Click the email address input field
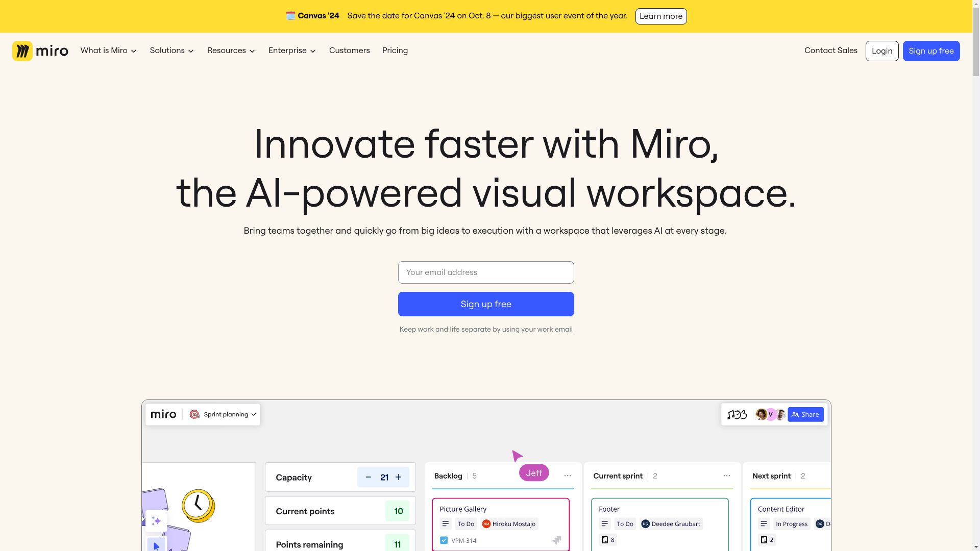The image size is (980, 551). 486,272
